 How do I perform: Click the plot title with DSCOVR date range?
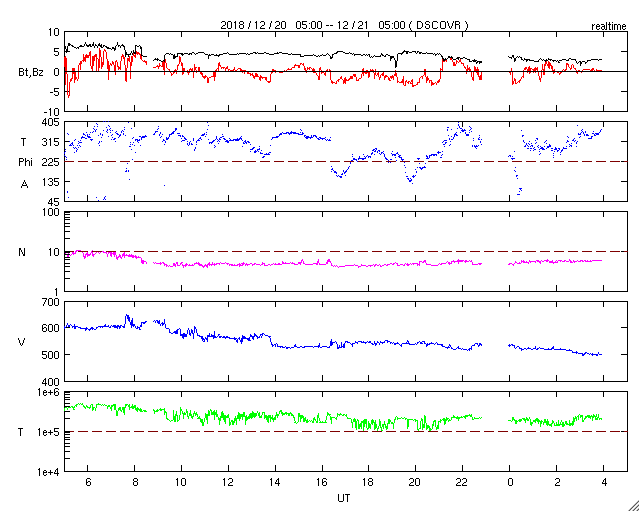[x=344, y=25]
